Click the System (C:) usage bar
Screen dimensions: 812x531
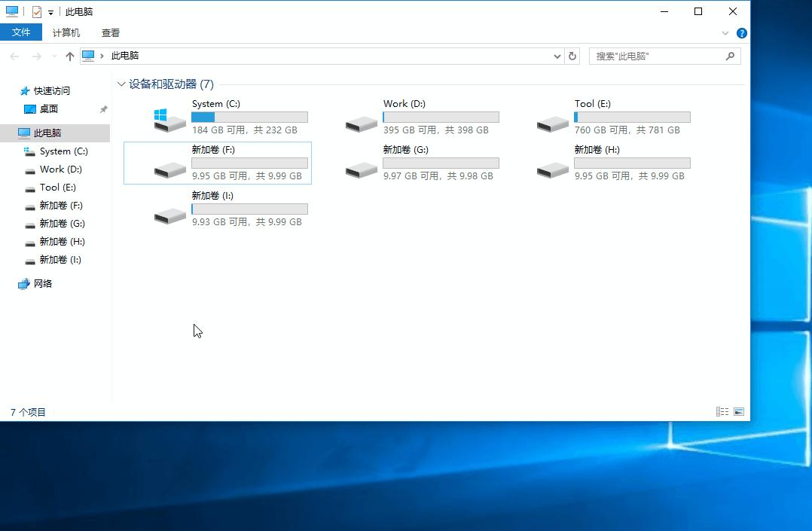point(249,117)
